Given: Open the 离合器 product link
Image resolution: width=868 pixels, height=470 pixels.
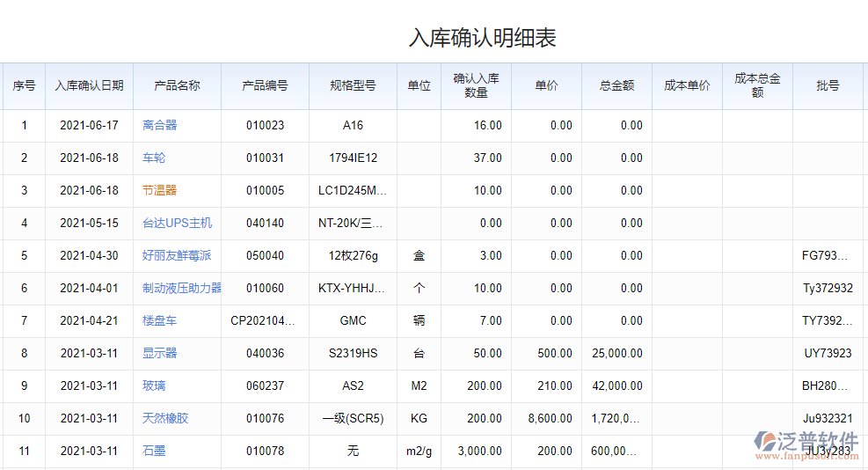Looking at the screenshot, I should 159,125.
